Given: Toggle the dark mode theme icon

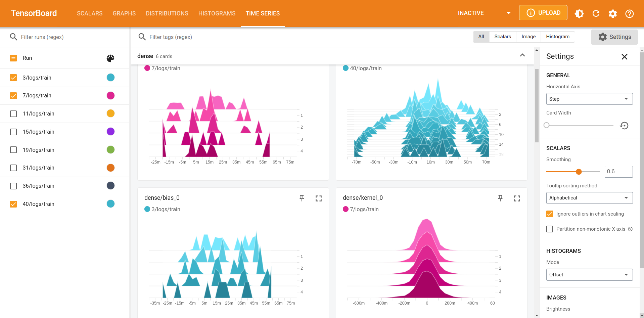Looking at the screenshot, I should pyautogui.click(x=579, y=13).
